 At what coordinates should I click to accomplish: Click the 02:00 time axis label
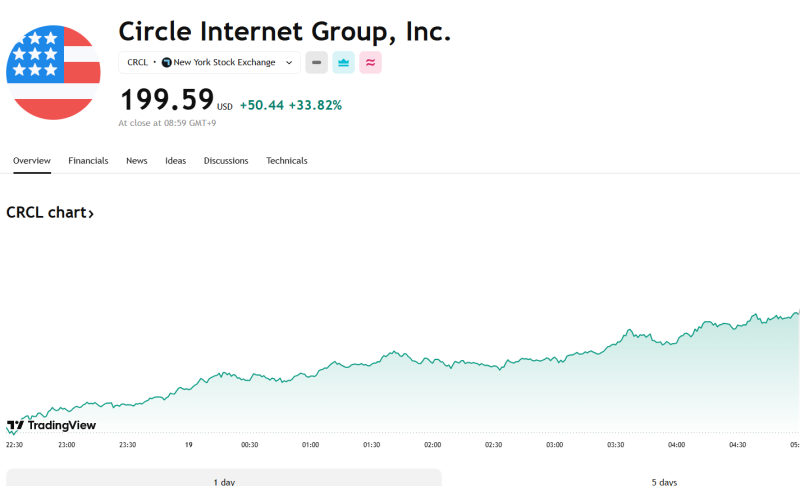coord(433,445)
